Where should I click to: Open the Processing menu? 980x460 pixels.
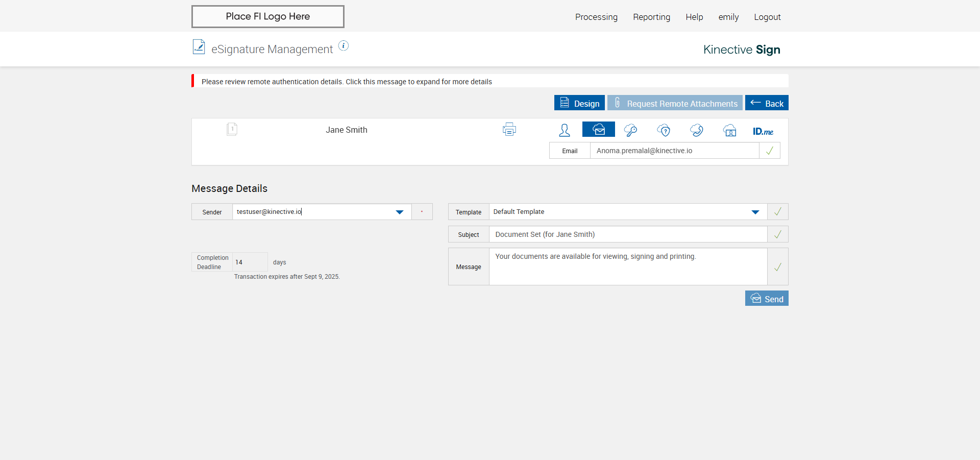tap(596, 17)
